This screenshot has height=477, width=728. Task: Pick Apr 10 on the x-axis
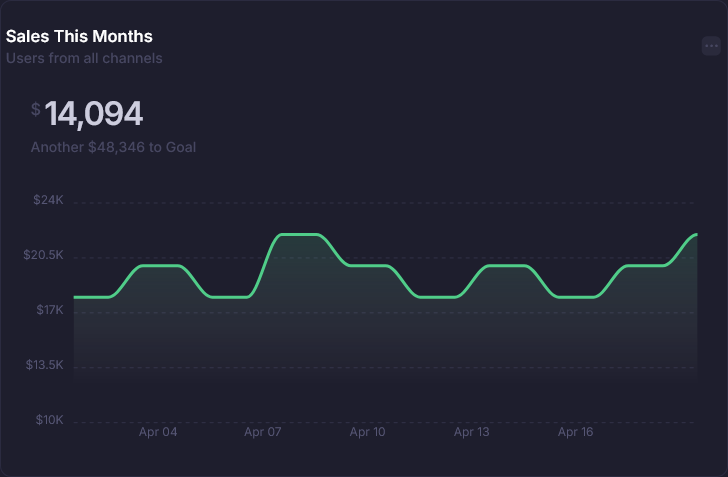coord(367,432)
